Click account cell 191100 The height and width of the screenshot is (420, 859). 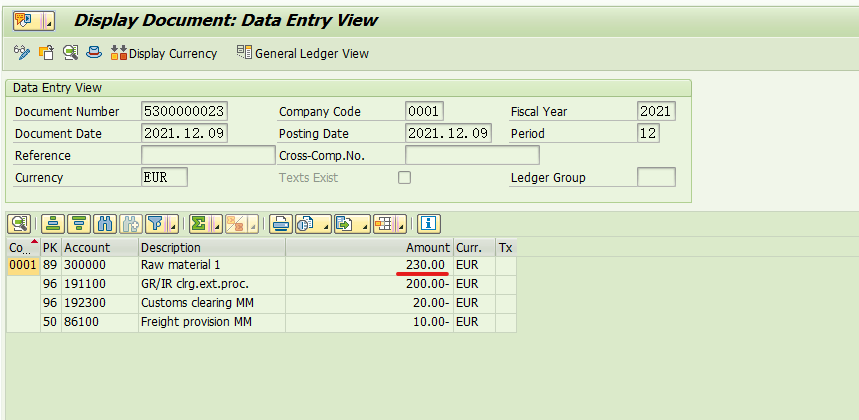[x=100, y=284]
